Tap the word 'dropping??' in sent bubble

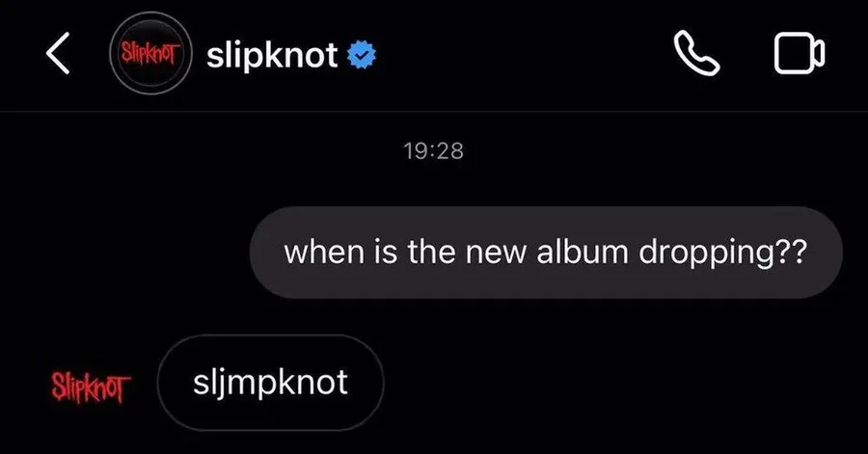click(723, 254)
